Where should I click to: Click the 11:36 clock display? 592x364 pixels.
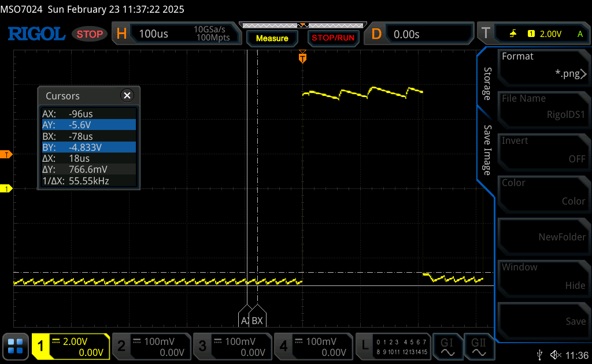[x=577, y=355]
